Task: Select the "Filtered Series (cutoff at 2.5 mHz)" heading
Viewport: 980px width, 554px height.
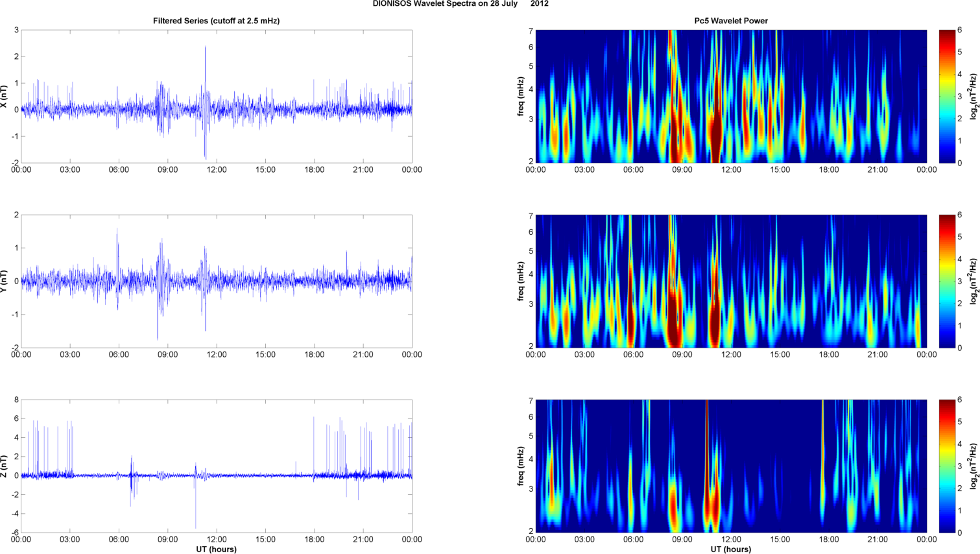Action: coord(216,21)
